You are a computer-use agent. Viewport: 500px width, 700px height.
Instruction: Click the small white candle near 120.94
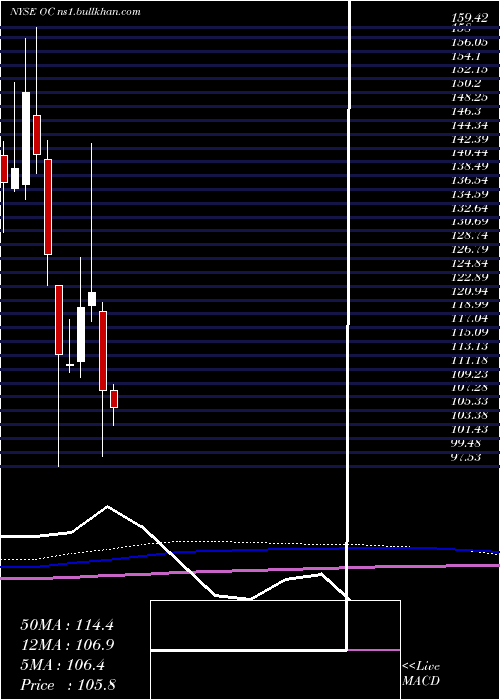tap(92, 299)
